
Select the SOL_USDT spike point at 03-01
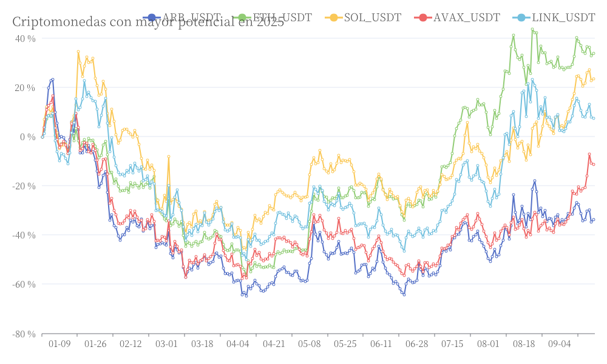click(168, 157)
